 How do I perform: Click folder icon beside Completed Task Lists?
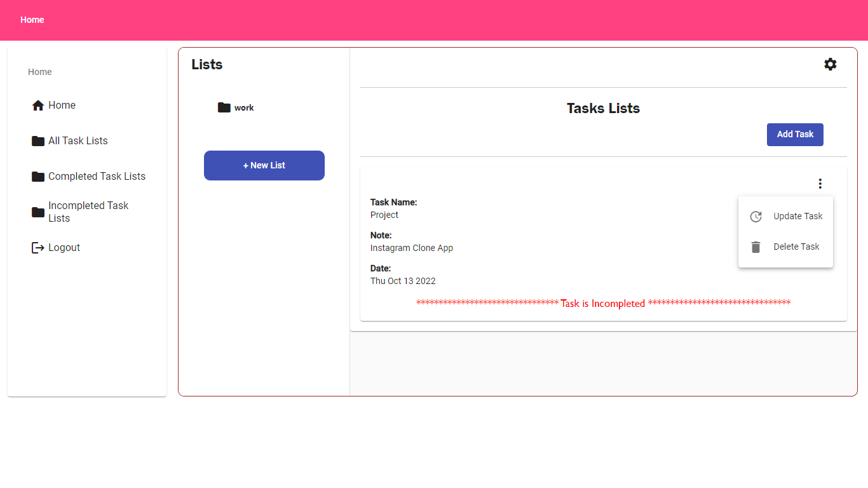tap(38, 177)
